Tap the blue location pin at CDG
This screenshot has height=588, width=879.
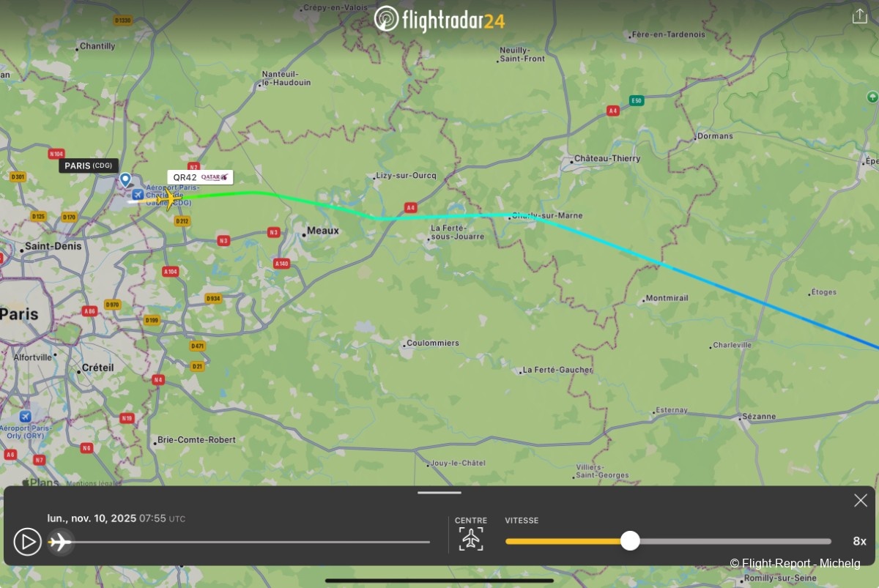(125, 179)
